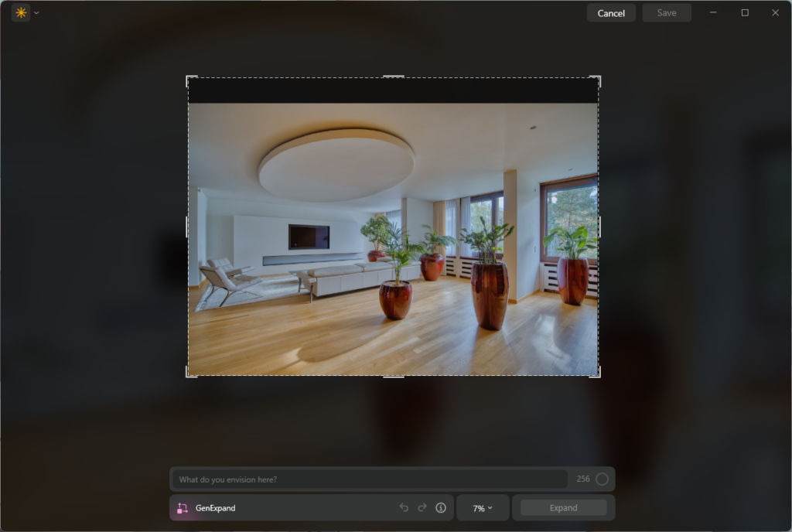This screenshot has width=792, height=532.
Task: Click the GenExpand label text
Action: [x=215, y=508]
